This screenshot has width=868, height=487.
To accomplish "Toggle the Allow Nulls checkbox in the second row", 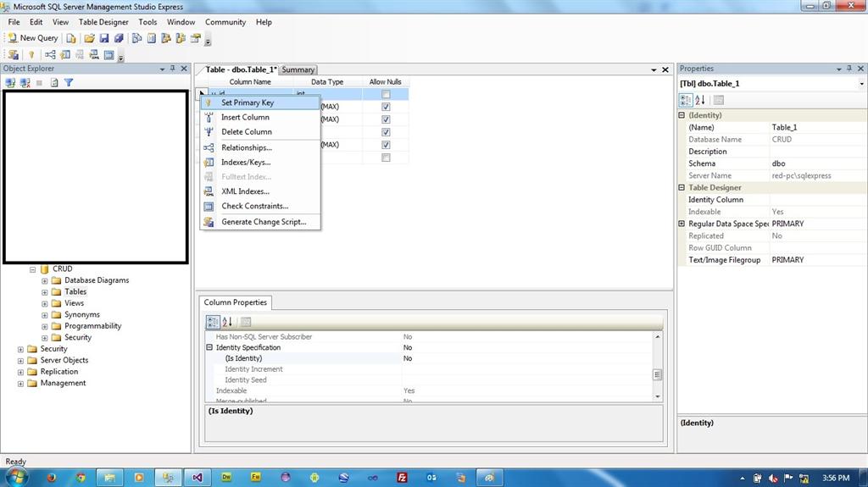I will click(386, 107).
